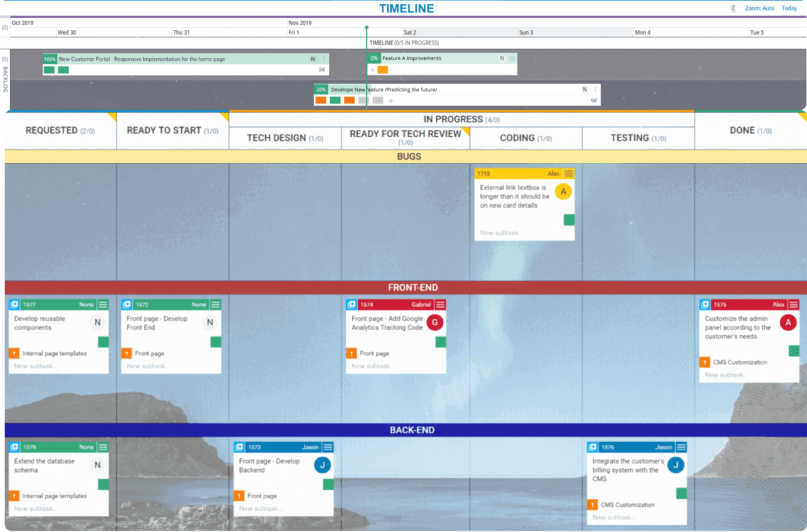This screenshot has height=532, width=807.
Task: Click the 20% progress badge on Develop New Feature
Action: tap(321, 89)
